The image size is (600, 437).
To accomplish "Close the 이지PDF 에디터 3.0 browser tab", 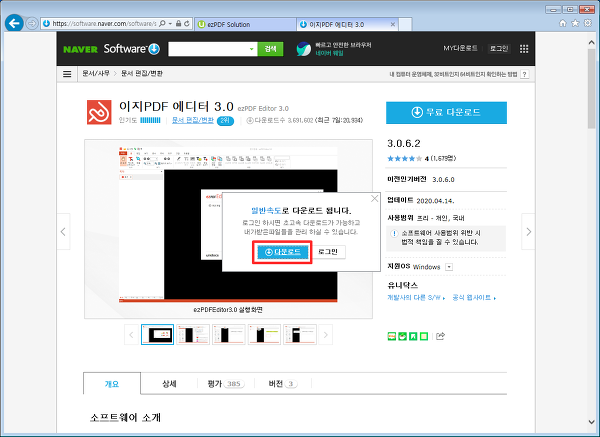I will [393, 24].
